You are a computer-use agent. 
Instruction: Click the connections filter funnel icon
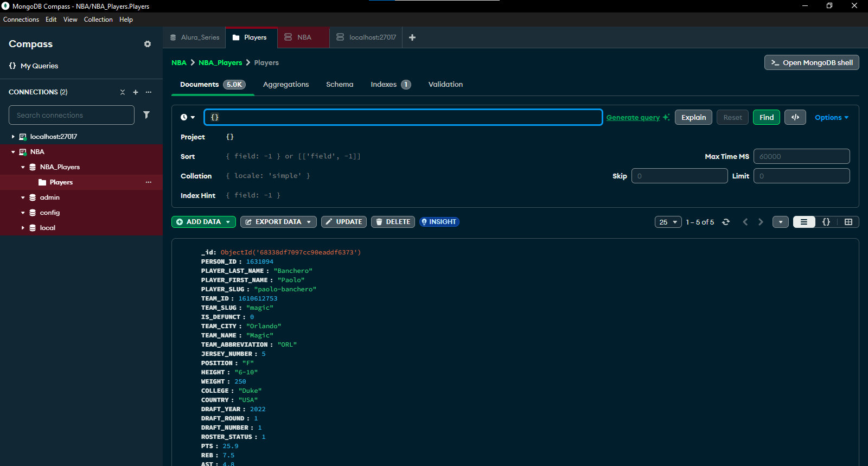(x=146, y=115)
